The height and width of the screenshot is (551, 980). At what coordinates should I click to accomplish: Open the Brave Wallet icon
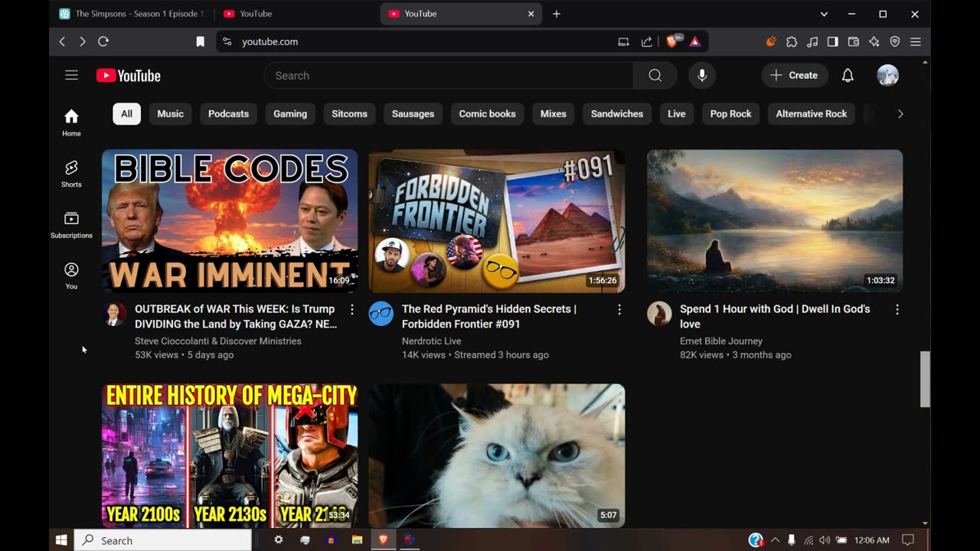[x=854, y=42]
